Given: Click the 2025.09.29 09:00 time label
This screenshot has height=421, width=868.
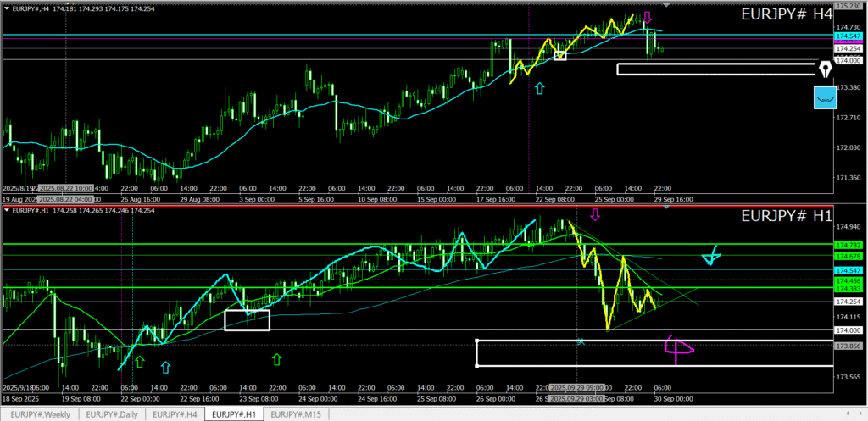Looking at the screenshot, I should point(578,388).
